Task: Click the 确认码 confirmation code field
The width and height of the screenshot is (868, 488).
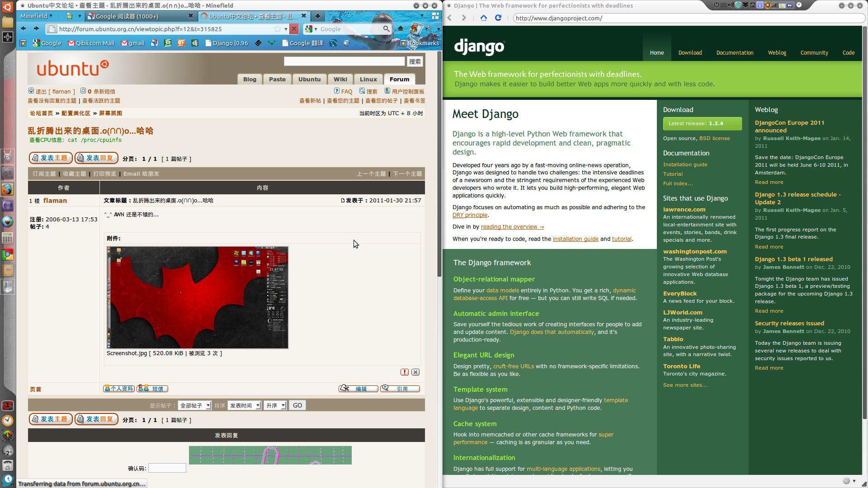Action: (x=167, y=468)
